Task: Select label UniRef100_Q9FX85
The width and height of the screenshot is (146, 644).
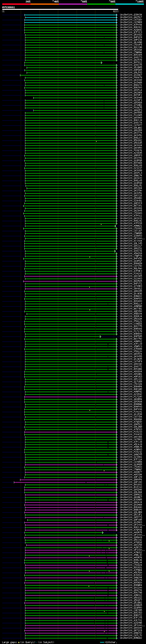Action: 131,520
